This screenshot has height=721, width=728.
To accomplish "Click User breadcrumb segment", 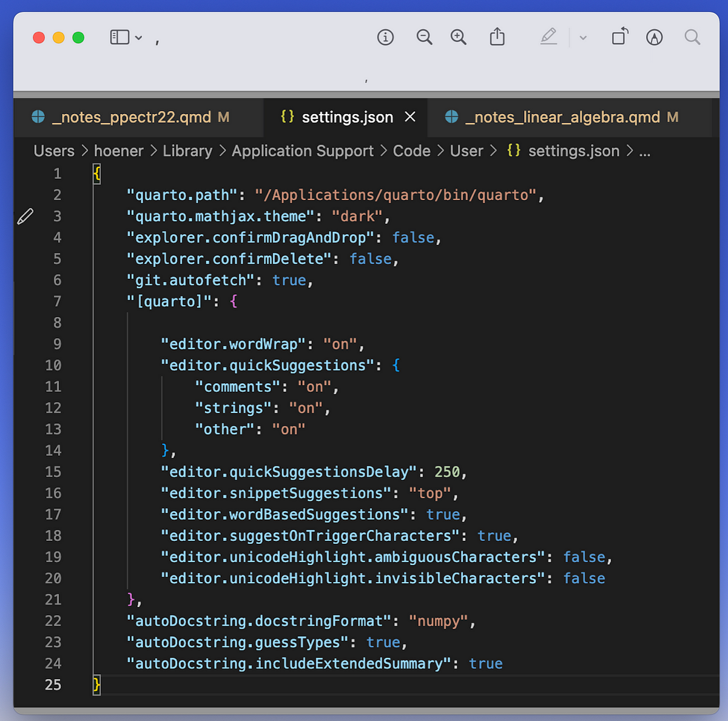I will click(467, 151).
